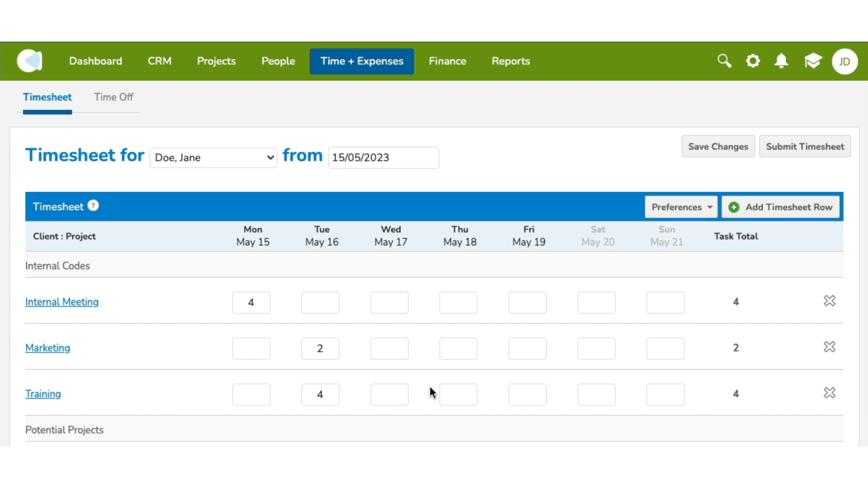
Task: Click the Internal Codes section heading
Action: pyautogui.click(x=57, y=266)
